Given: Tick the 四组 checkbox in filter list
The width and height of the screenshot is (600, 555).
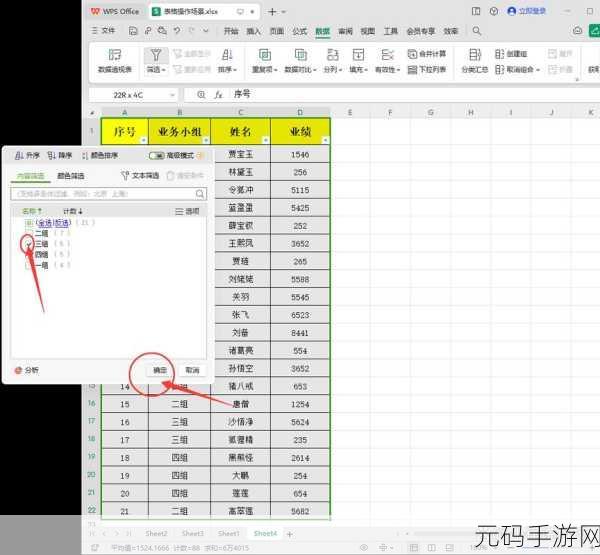Looking at the screenshot, I should tap(29, 255).
